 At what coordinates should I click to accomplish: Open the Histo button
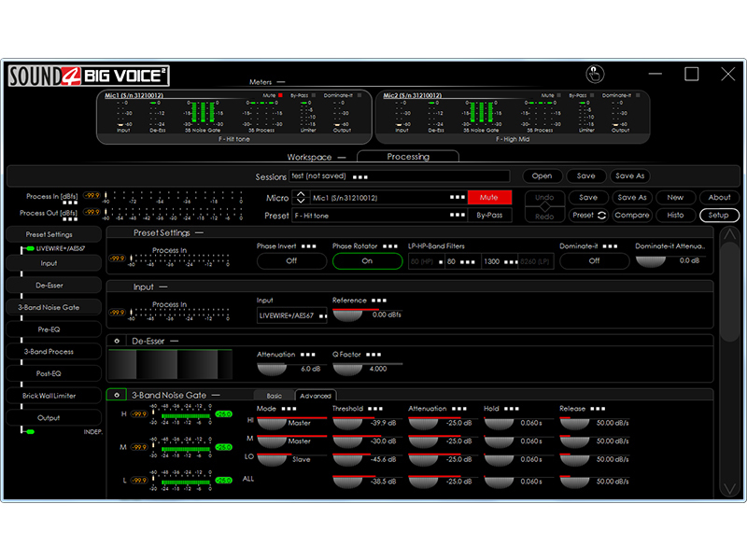coord(675,216)
